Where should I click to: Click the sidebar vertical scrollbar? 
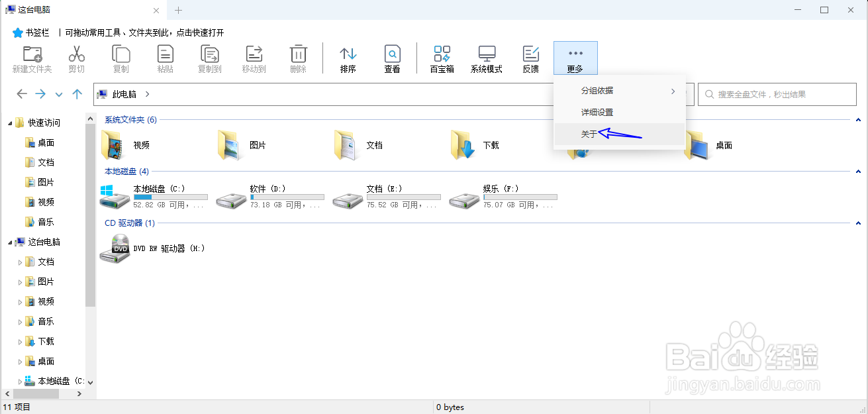pos(91,215)
